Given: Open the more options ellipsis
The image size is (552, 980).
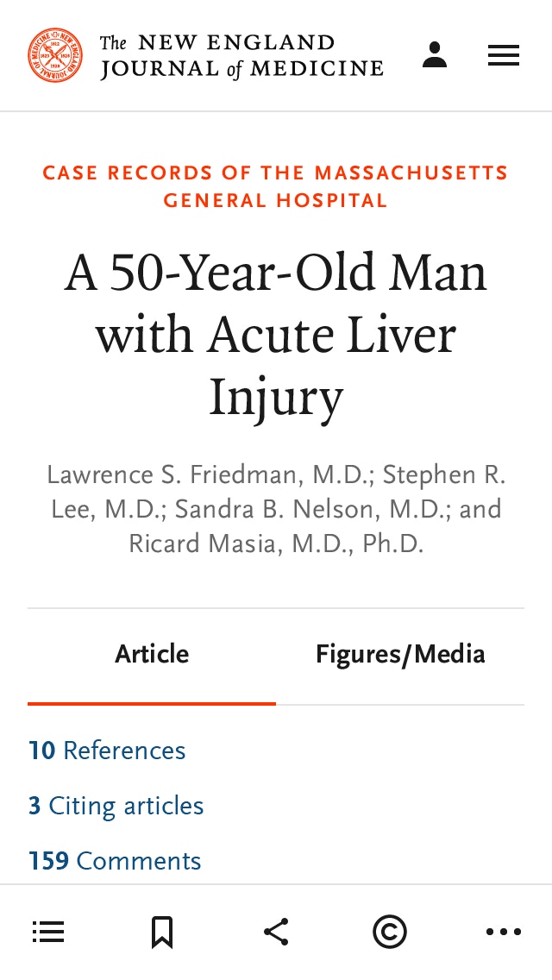Looking at the screenshot, I should tap(504, 932).
